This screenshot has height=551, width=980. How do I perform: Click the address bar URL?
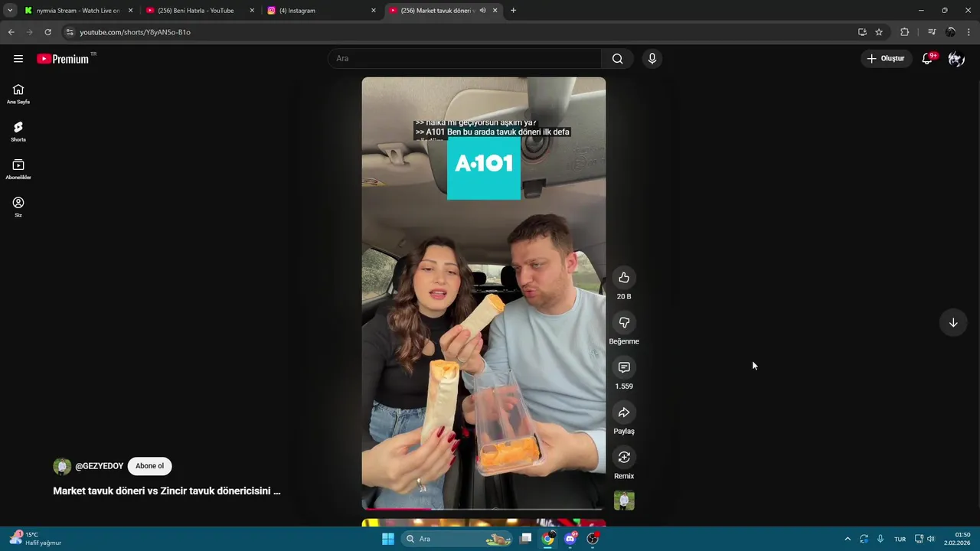click(136, 32)
